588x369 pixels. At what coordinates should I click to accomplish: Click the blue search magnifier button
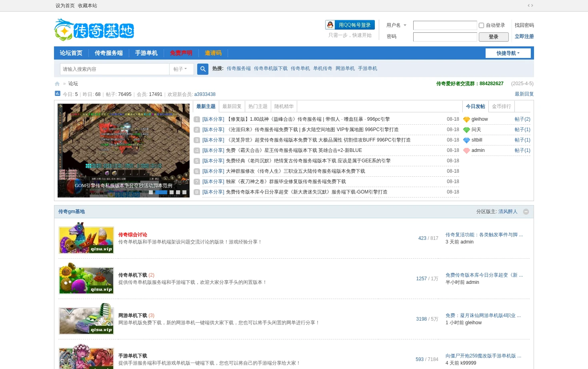[203, 69]
